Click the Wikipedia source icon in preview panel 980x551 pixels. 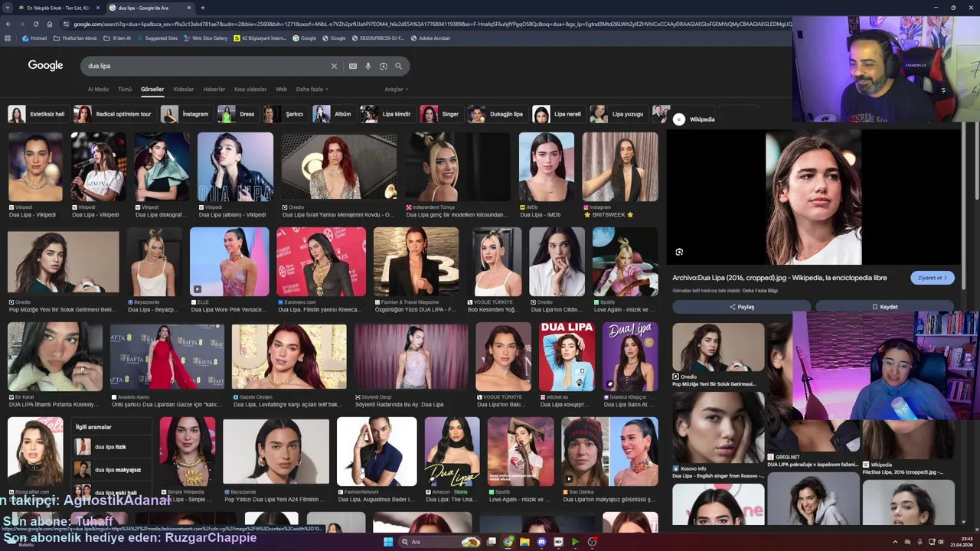tap(679, 119)
